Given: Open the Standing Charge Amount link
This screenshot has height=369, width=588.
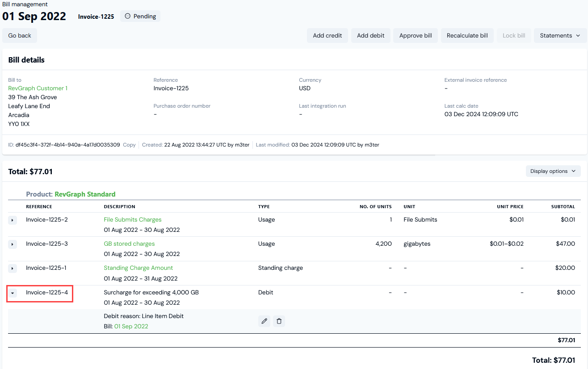Looking at the screenshot, I should click(x=138, y=268).
